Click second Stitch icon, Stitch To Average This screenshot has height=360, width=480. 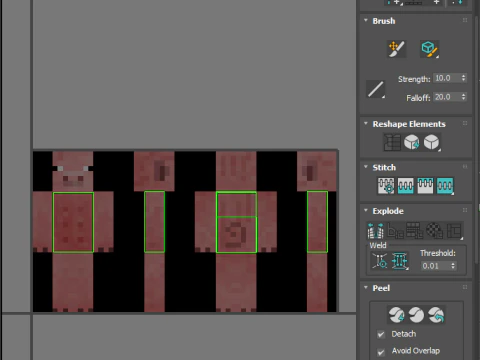coord(405,185)
